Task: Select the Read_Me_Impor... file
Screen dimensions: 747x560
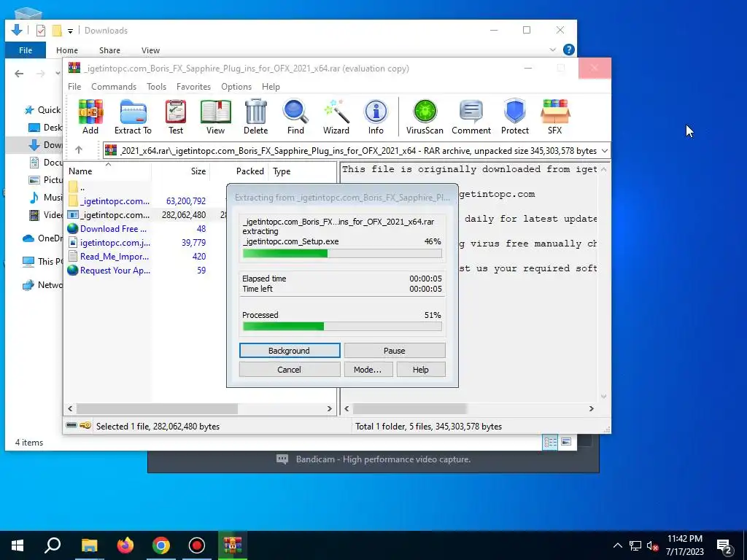Action: pyautogui.click(x=115, y=256)
